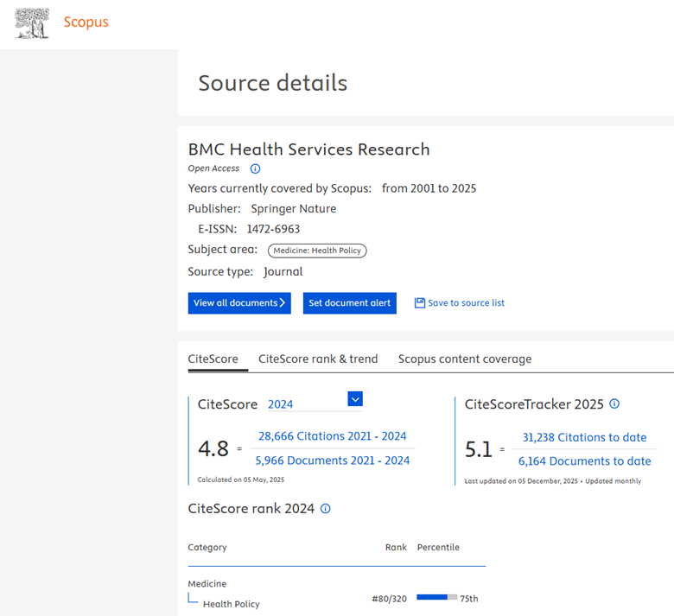The image size is (674, 616).
Task: Open the 5,966 Documents 2021 - 2024 link
Action: coord(333,460)
